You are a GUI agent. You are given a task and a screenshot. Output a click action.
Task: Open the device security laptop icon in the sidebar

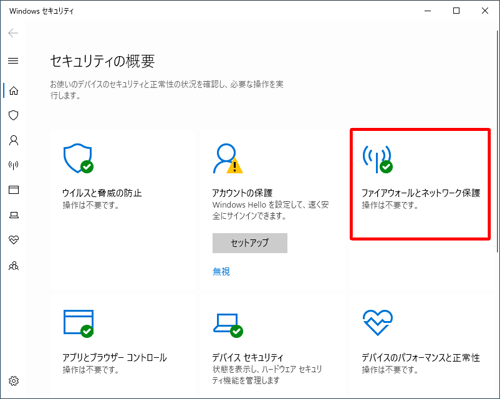(x=14, y=215)
